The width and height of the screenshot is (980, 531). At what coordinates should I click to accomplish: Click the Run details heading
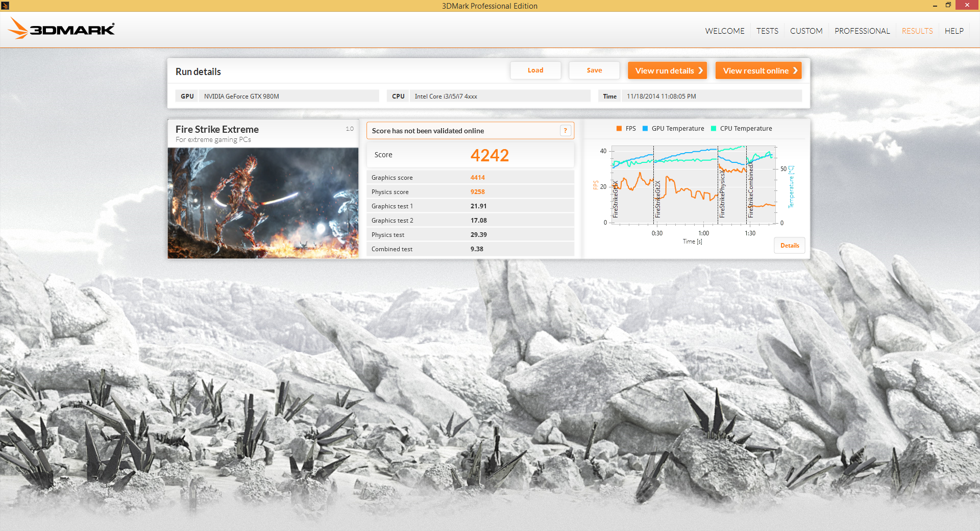point(198,72)
